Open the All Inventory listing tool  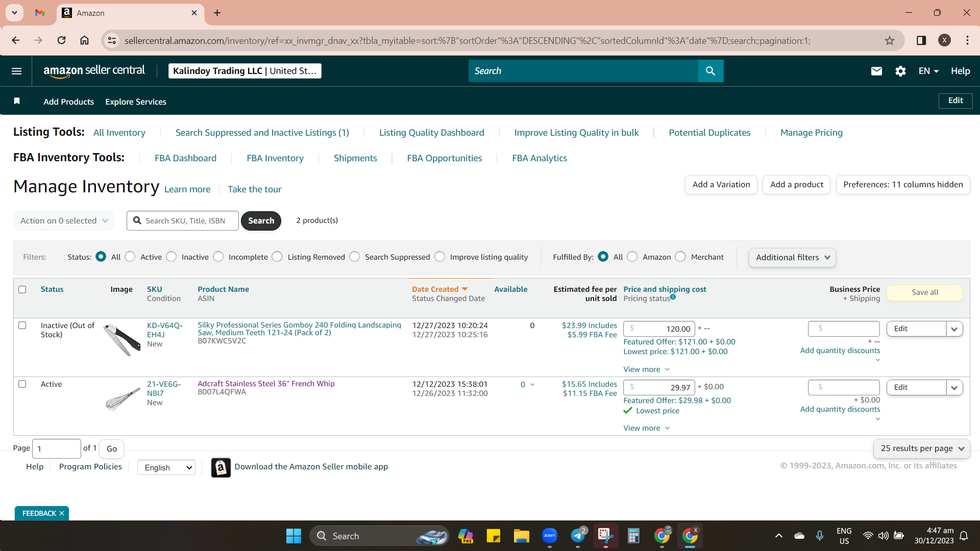pos(119,133)
